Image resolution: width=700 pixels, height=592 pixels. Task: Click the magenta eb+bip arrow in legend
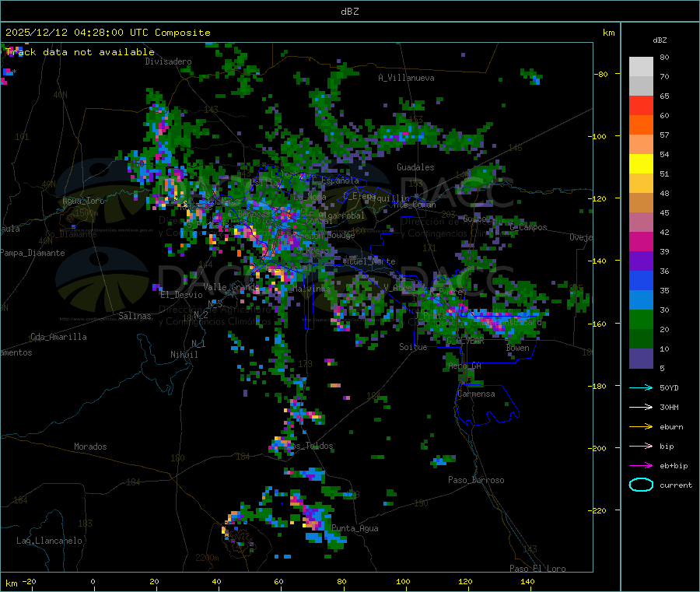641,465
